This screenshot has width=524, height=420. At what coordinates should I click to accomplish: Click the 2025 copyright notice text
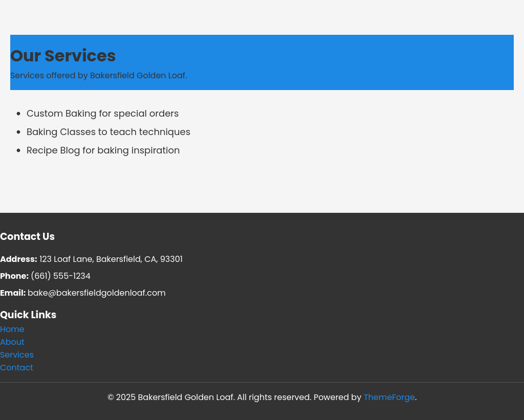[x=209, y=397]
